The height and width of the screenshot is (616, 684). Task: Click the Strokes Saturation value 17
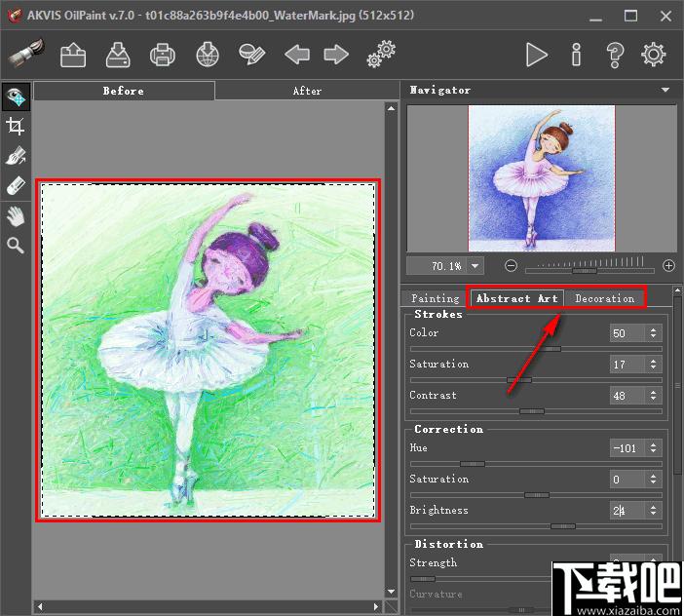point(627,365)
